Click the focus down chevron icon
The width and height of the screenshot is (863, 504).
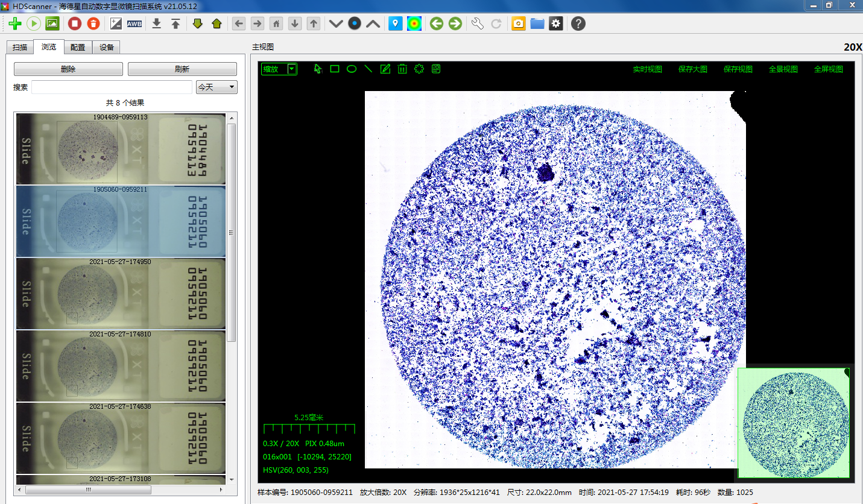[x=336, y=24]
